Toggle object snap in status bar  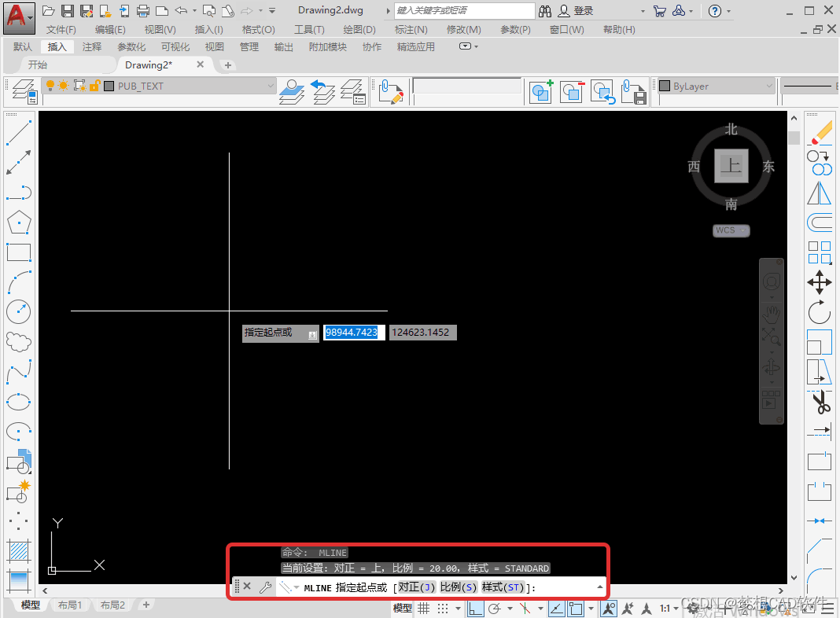click(576, 609)
